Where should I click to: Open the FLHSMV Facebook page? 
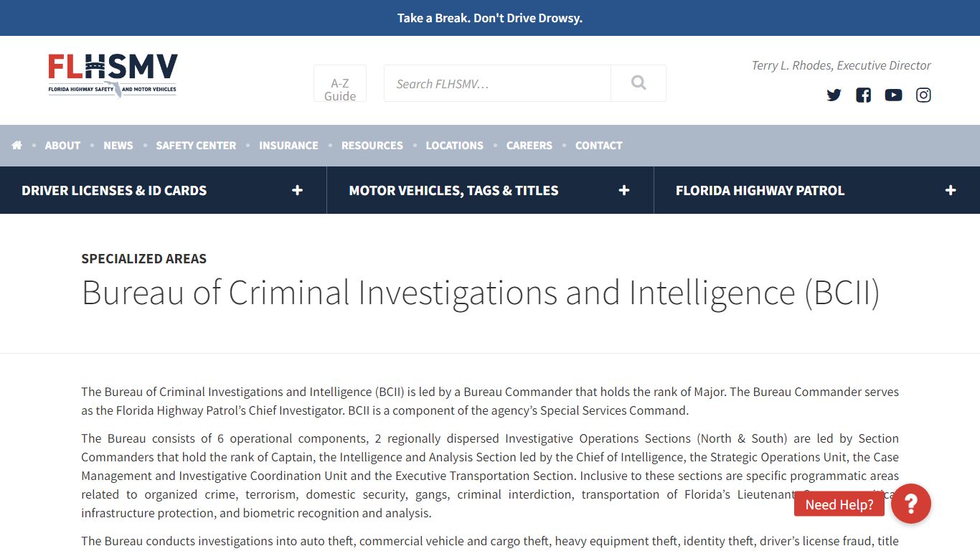coord(864,95)
